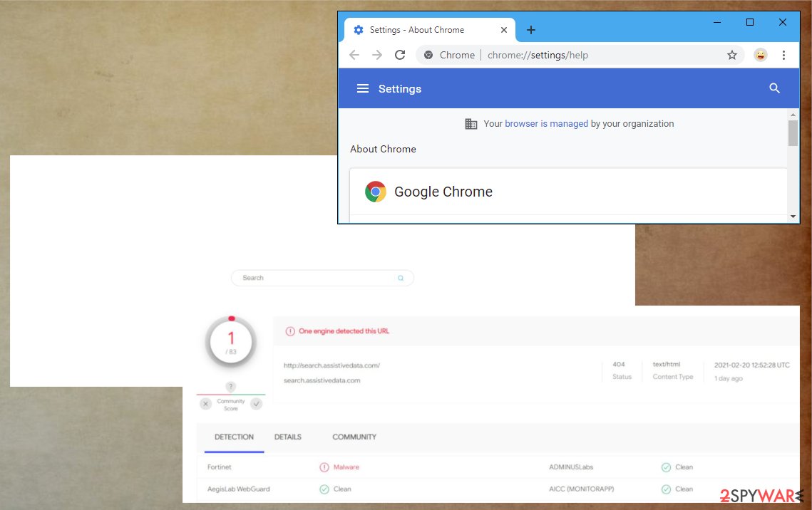Vote positive with the check community button

coord(257,404)
